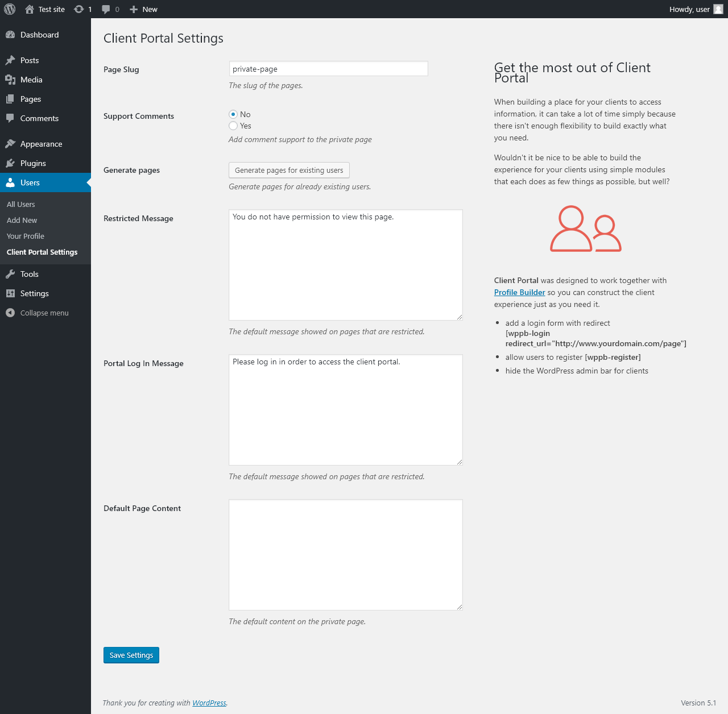Open All Users submenu item

21,204
